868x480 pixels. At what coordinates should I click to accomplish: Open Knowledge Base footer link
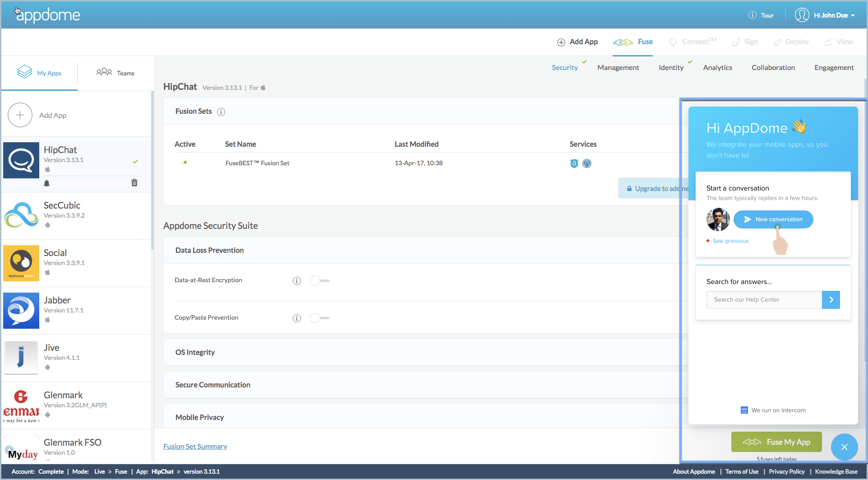(836, 471)
